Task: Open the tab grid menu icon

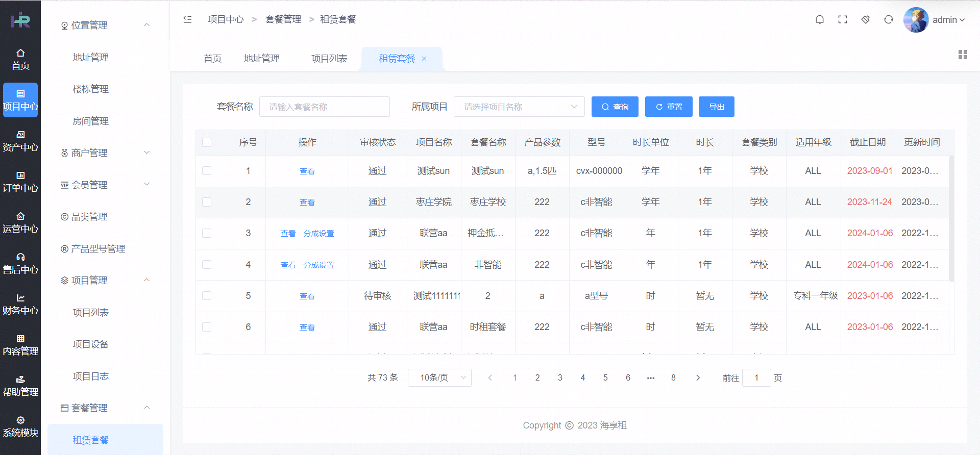Action: (963, 55)
